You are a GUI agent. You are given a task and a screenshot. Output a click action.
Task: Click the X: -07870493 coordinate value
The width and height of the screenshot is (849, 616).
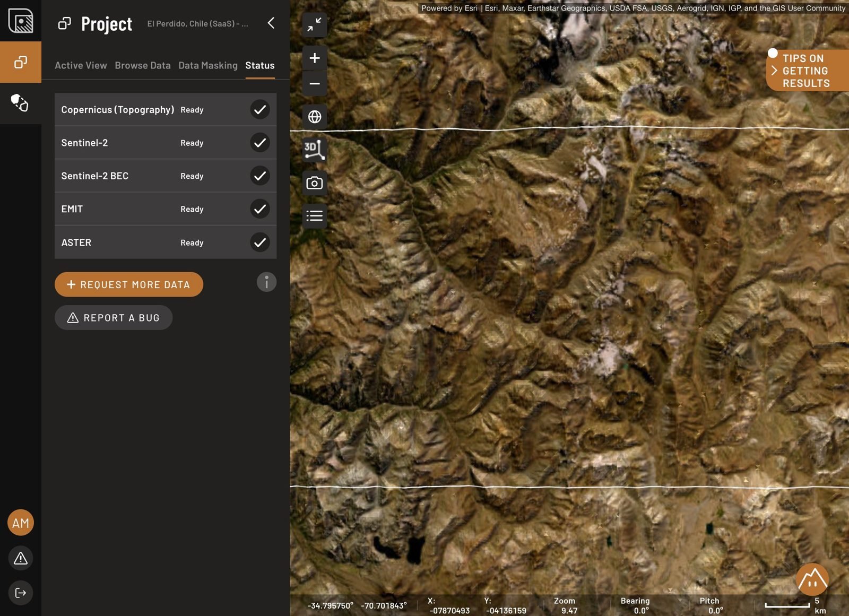click(449, 611)
